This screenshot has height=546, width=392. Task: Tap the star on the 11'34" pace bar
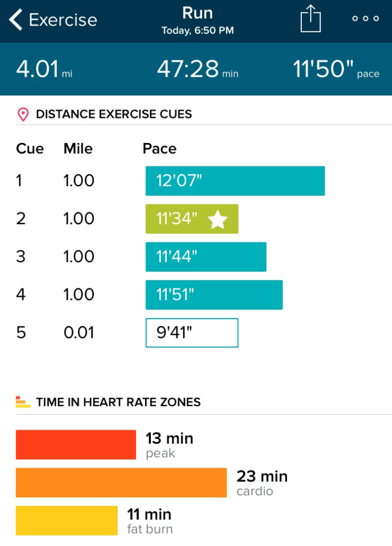(x=218, y=219)
